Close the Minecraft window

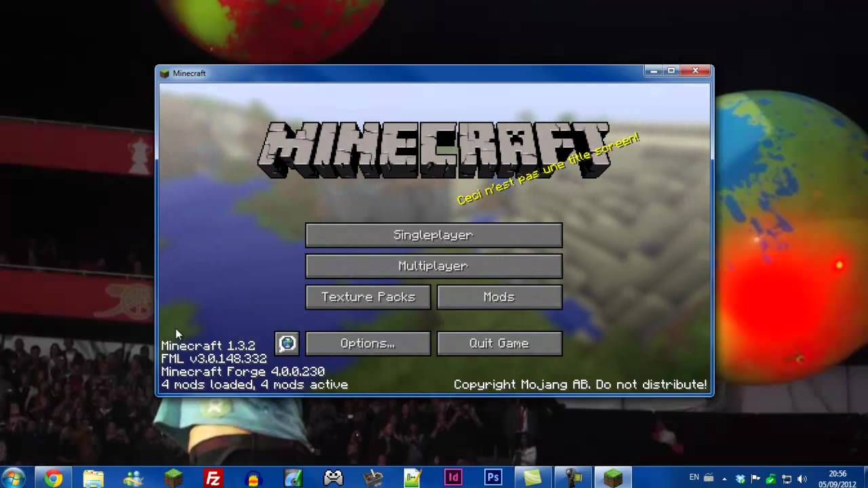pyautogui.click(x=695, y=70)
